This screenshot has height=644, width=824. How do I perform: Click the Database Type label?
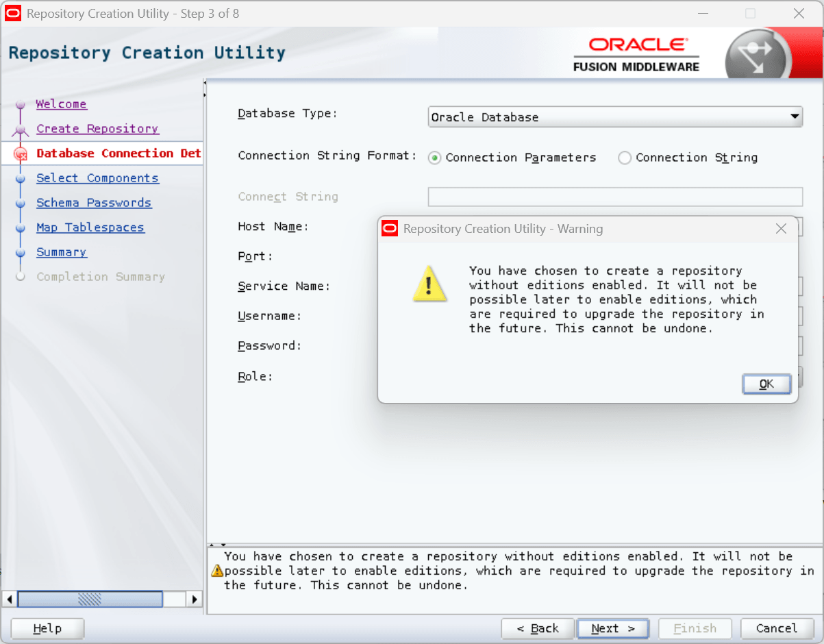click(288, 114)
